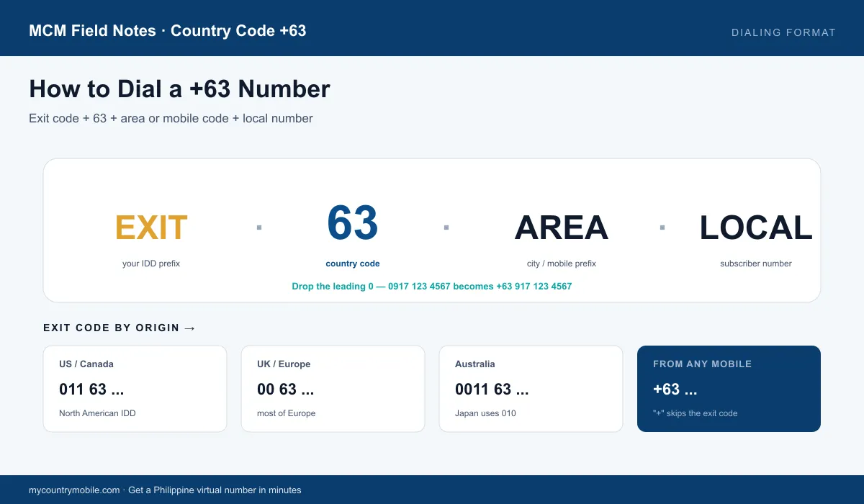Click the arrow next to EXIT CODE BY ORIGIN
The width and height of the screenshot is (864, 504).
pyautogui.click(x=190, y=328)
